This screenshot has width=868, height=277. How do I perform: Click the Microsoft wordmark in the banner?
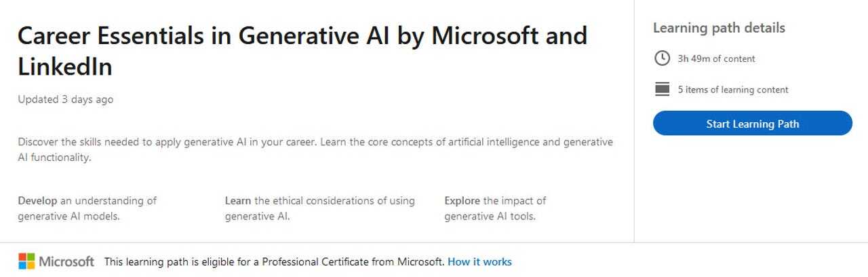pyautogui.click(x=66, y=261)
